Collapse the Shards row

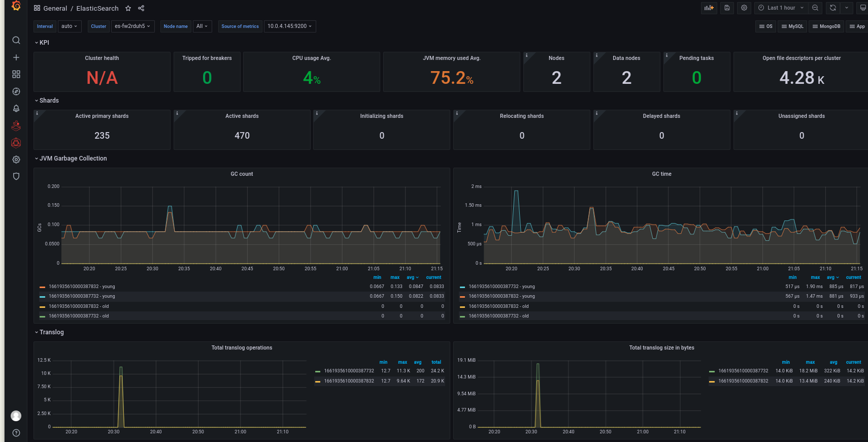(47, 101)
